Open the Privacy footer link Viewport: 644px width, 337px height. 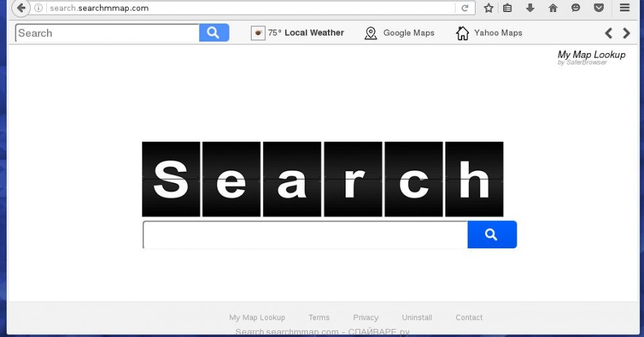(x=366, y=318)
